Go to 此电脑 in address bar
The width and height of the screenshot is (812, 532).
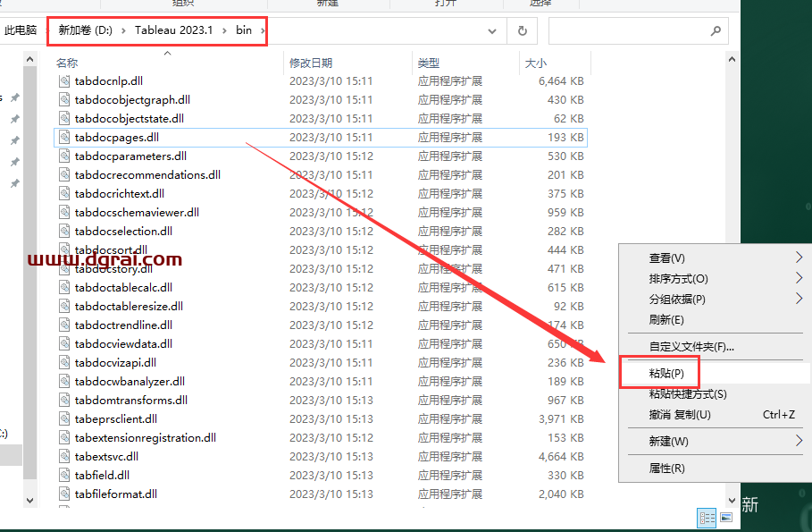point(21,30)
